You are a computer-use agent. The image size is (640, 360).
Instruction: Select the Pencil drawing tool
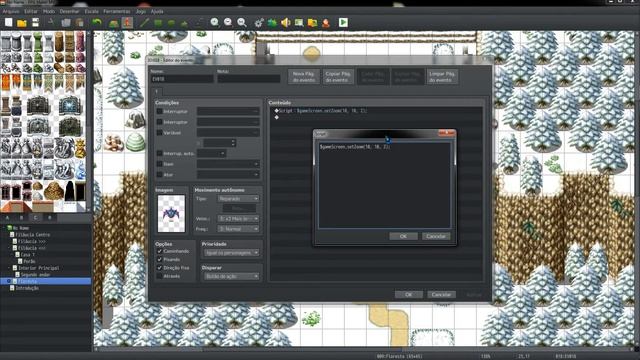point(144,22)
